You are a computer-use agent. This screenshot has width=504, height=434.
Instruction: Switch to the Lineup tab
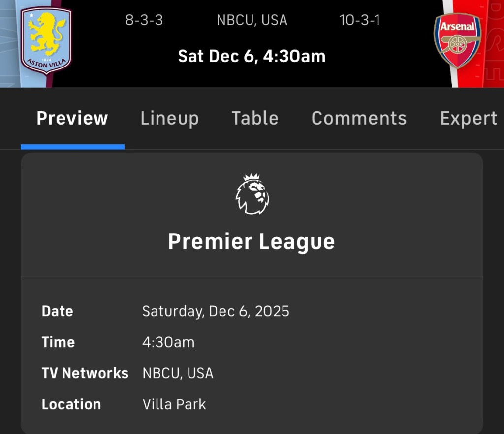[x=169, y=119]
